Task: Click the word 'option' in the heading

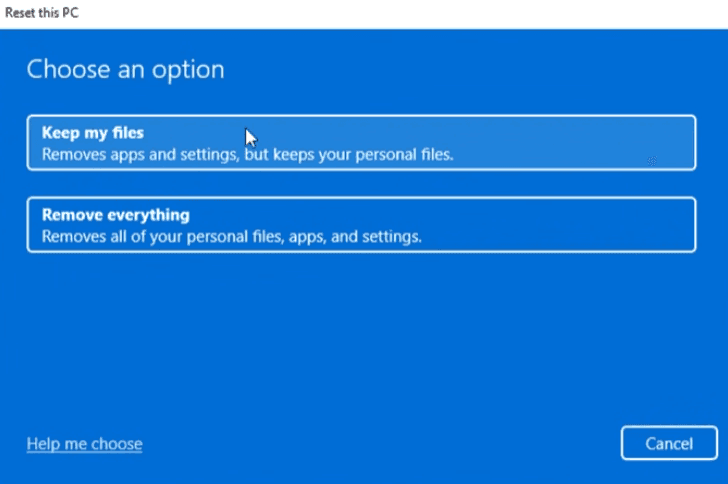Action: [x=188, y=71]
